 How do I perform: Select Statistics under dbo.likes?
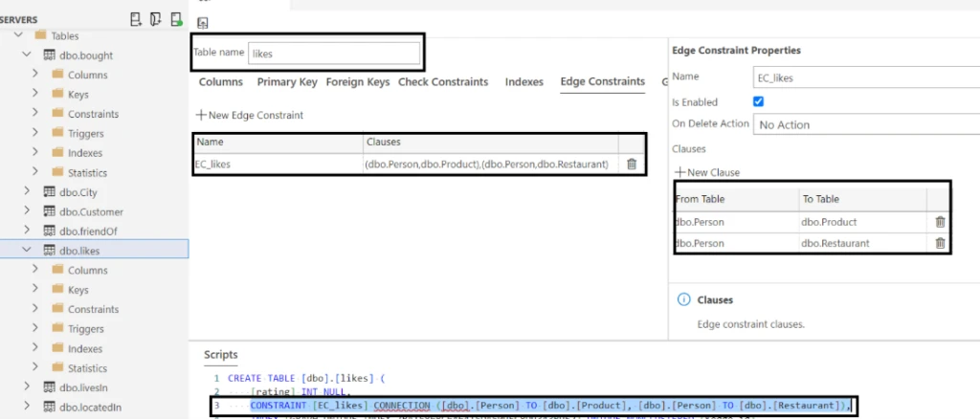point(87,367)
